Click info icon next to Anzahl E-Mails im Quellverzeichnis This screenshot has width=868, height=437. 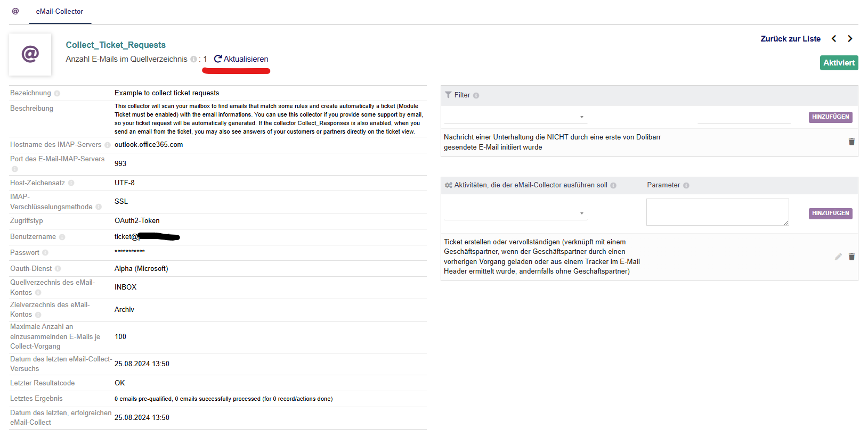pos(193,59)
